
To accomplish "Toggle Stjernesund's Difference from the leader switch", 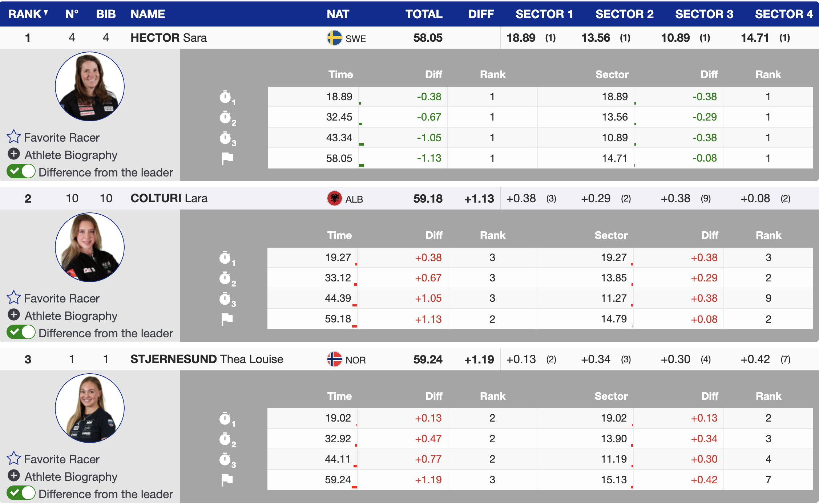I will point(21,493).
